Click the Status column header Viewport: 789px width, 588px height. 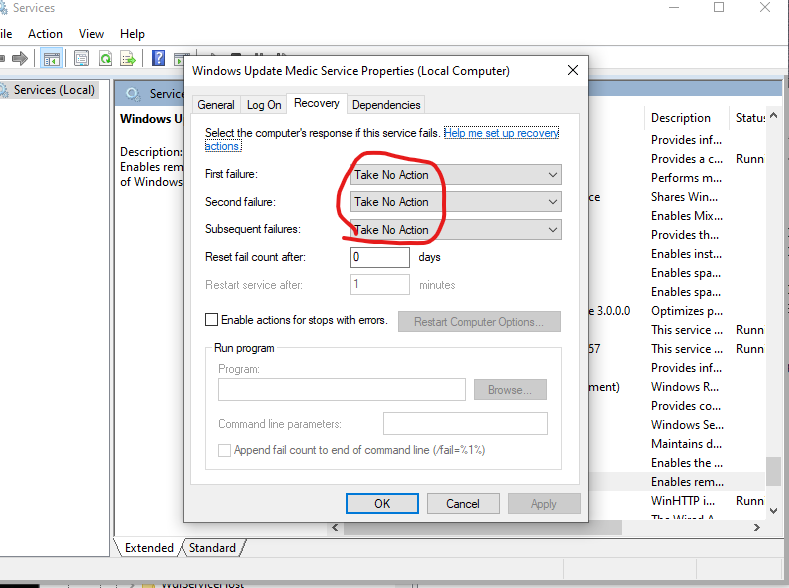[x=749, y=118]
